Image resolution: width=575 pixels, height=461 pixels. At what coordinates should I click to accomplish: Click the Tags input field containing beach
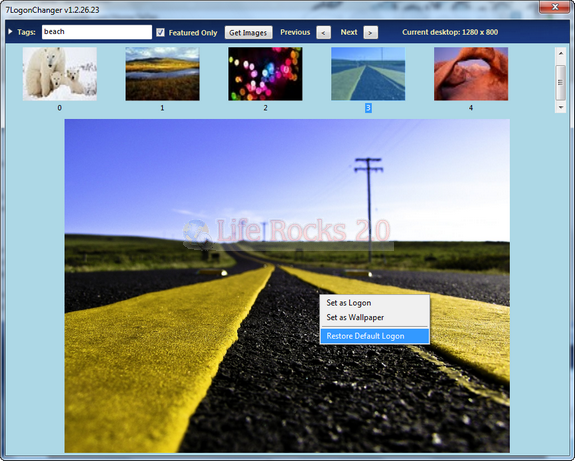[97, 32]
